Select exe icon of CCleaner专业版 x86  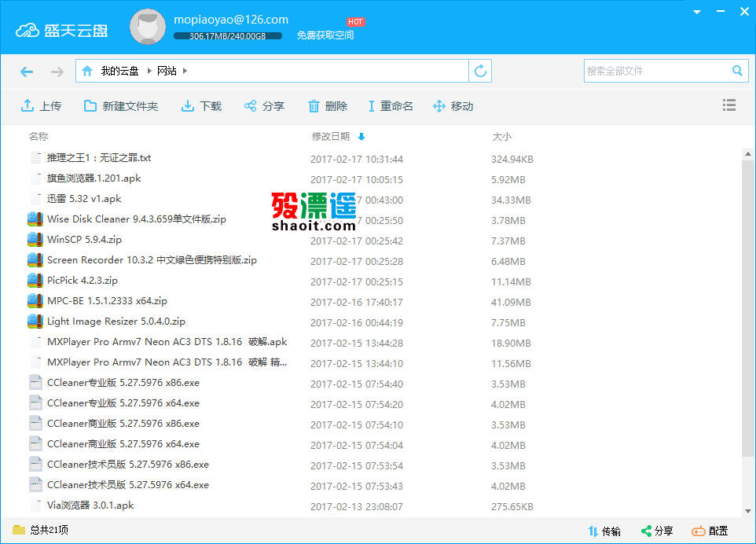click(x=35, y=382)
